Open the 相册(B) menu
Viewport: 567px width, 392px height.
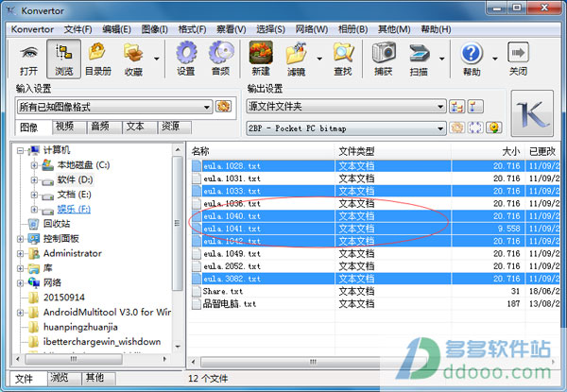coord(352,29)
